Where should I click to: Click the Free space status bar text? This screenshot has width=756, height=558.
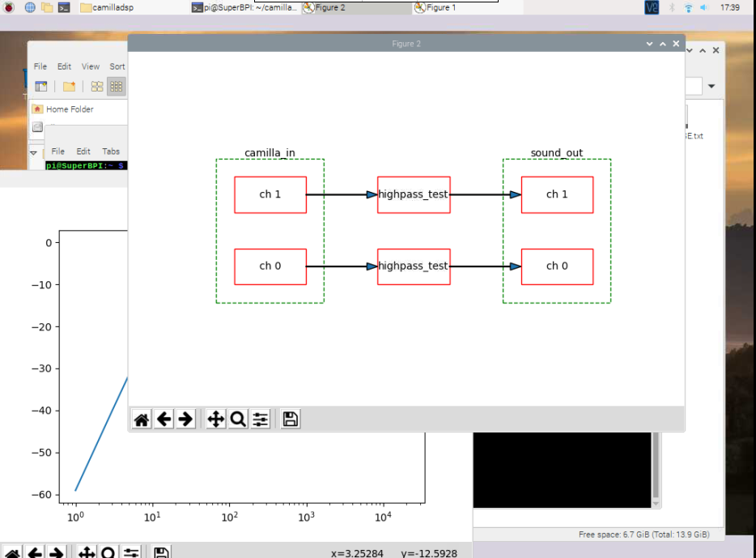coord(643,535)
